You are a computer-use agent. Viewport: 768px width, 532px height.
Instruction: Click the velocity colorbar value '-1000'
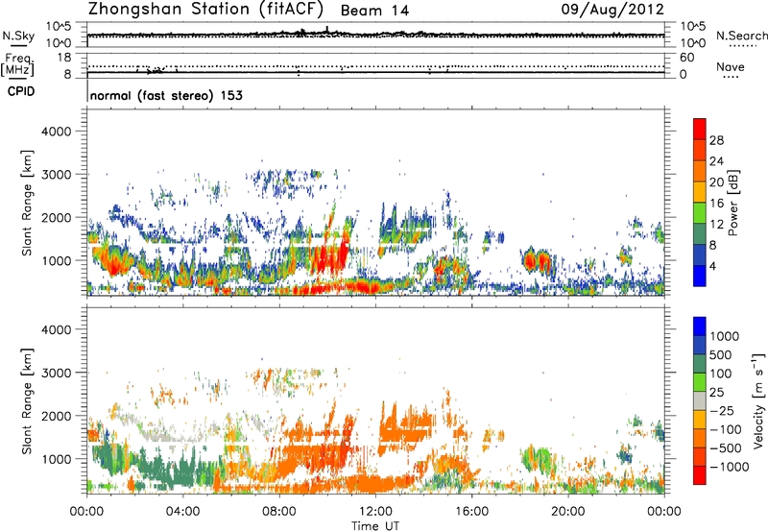click(729, 467)
